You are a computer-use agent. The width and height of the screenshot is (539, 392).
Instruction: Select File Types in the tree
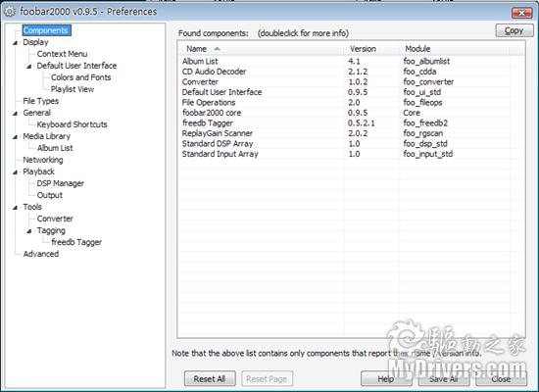40,101
